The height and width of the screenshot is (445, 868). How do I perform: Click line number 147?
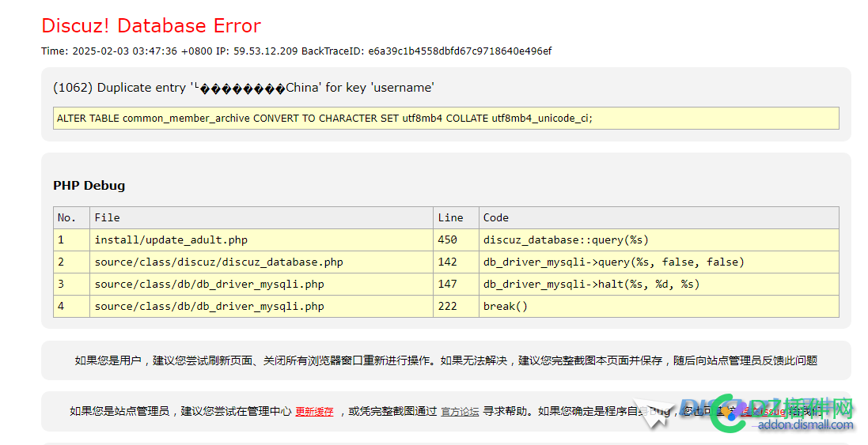click(x=456, y=284)
